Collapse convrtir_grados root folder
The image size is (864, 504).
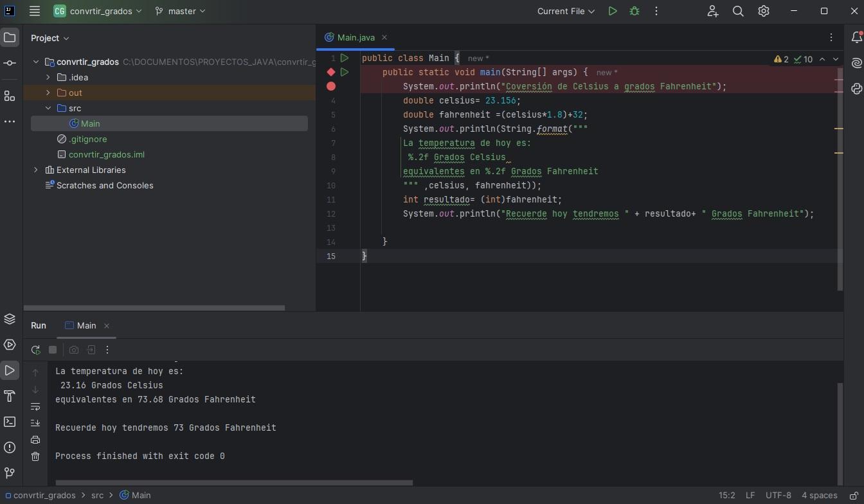point(36,62)
